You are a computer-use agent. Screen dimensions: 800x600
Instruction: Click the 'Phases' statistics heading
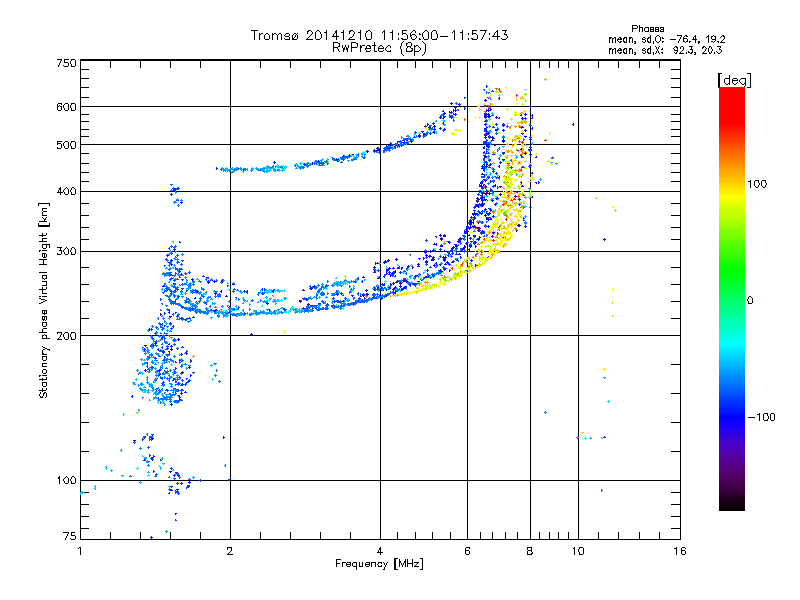pyautogui.click(x=647, y=29)
